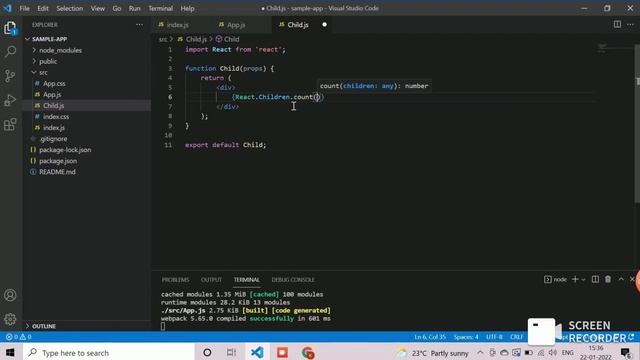Screen dimensions: 640x360
Task: Open App.css in the explorer
Action: coord(54,83)
